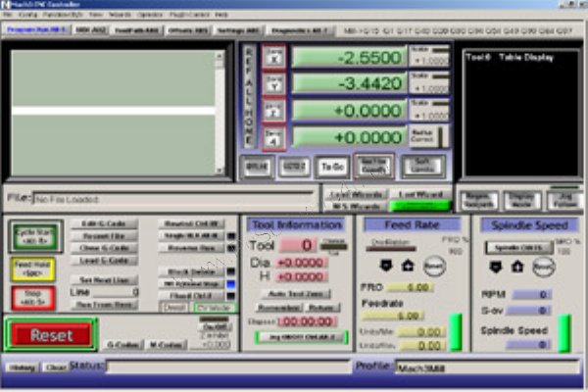
Task: Switch to the ToolPath tab
Action: pyautogui.click(x=136, y=30)
